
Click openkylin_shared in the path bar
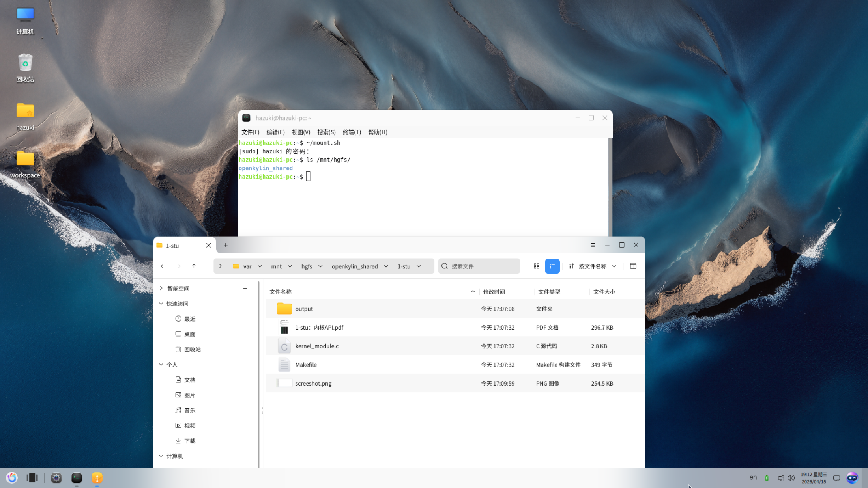[354, 266]
